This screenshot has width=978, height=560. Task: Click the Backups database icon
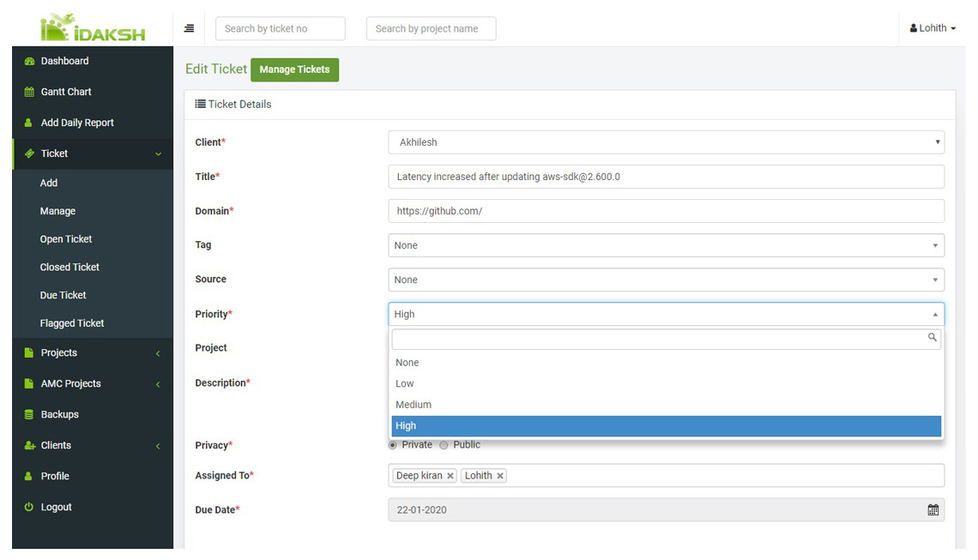coord(28,415)
